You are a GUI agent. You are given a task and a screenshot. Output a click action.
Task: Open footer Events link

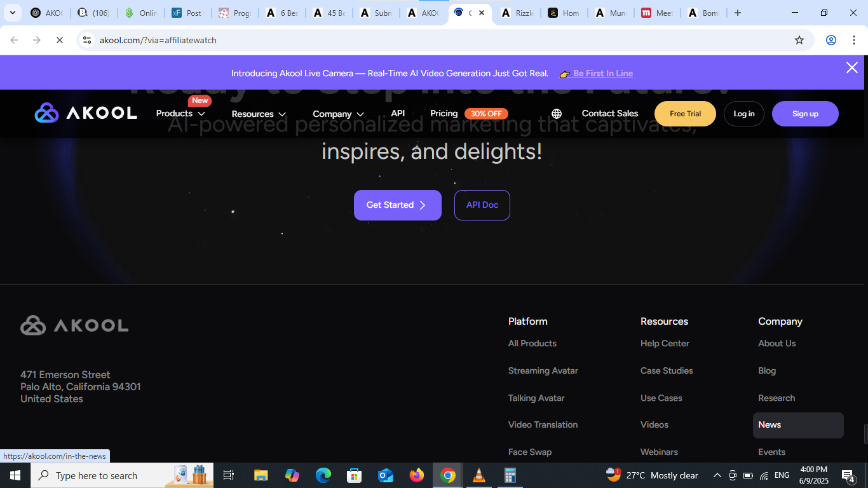click(772, 452)
